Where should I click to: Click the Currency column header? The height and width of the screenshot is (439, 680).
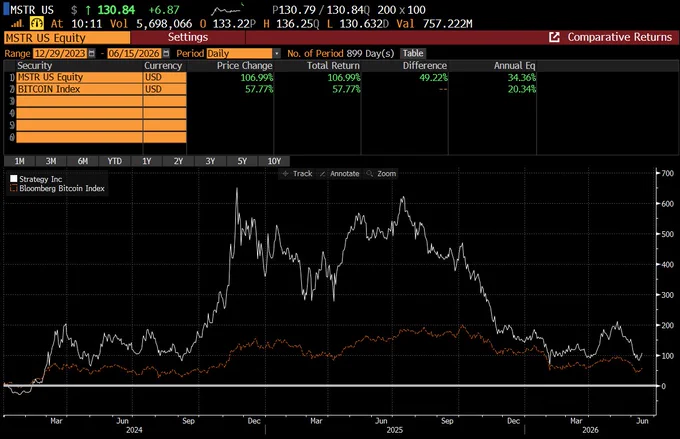pyautogui.click(x=163, y=66)
